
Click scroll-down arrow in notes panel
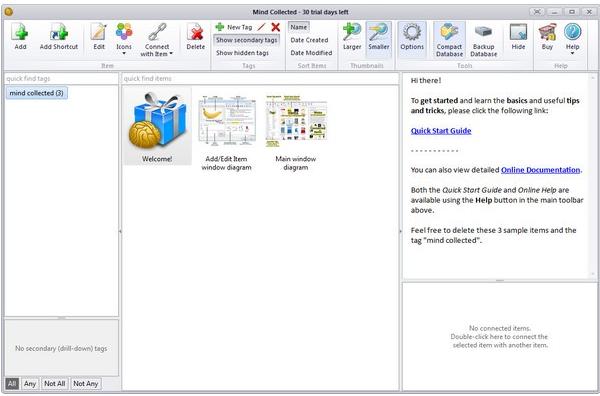click(593, 274)
